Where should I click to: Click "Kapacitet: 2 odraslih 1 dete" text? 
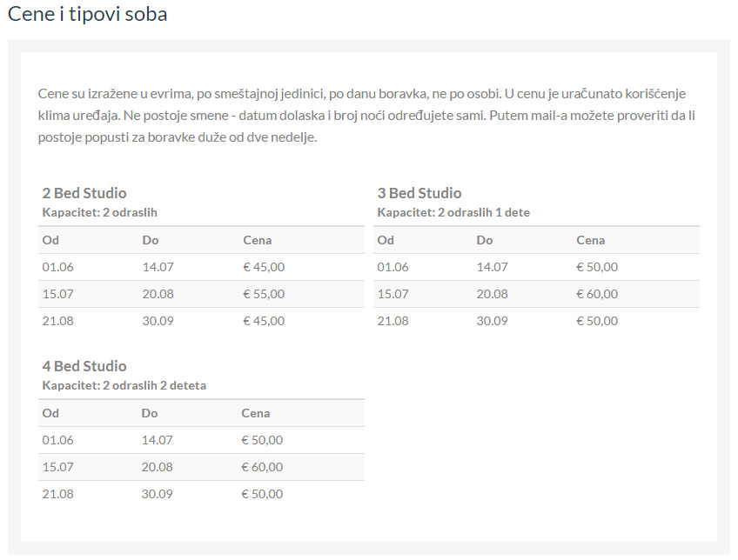[x=453, y=212]
